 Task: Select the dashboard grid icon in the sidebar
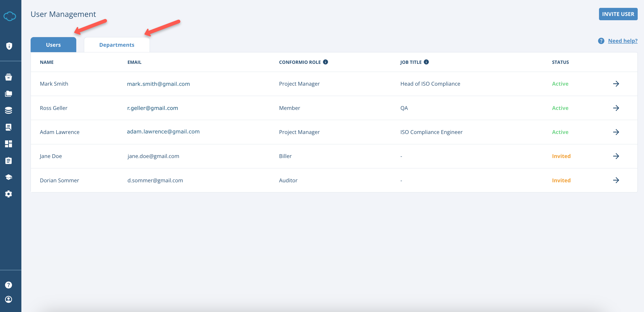[x=9, y=144]
